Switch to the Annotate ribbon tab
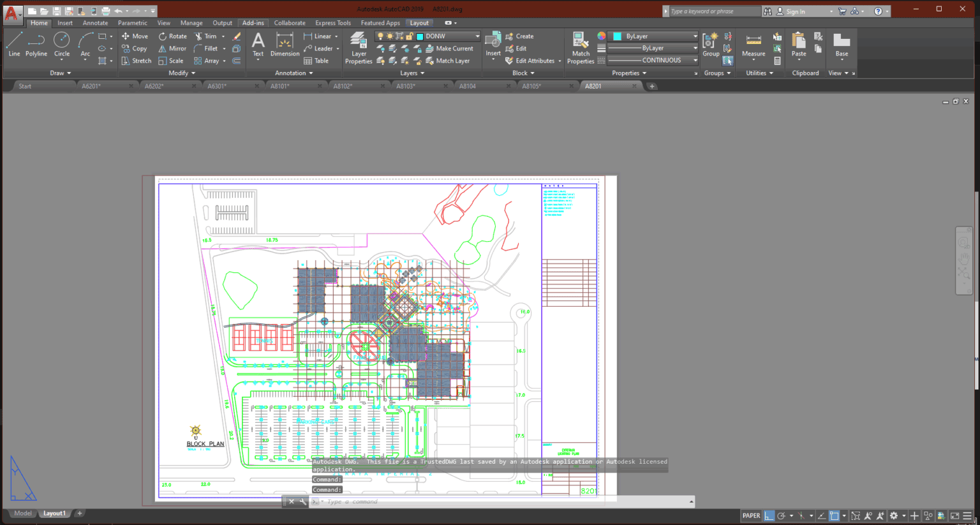Image resolution: width=980 pixels, height=525 pixels. (x=95, y=22)
